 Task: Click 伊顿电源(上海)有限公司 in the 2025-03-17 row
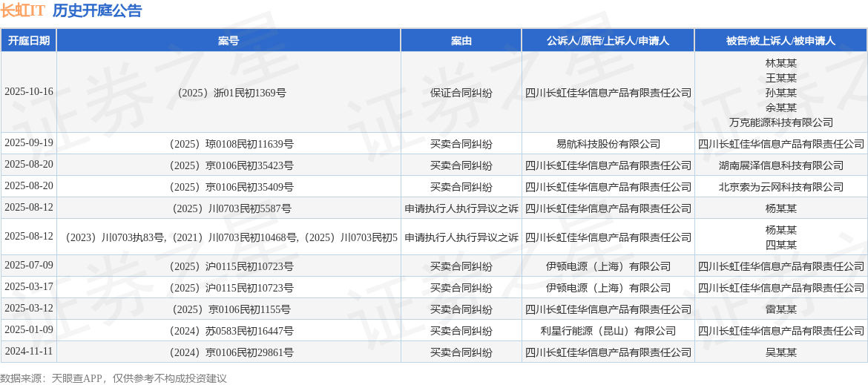pyautogui.click(x=608, y=289)
